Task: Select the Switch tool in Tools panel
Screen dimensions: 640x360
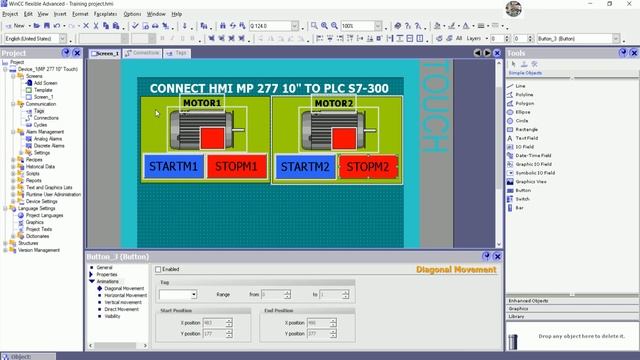Action: click(x=522, y=199)
